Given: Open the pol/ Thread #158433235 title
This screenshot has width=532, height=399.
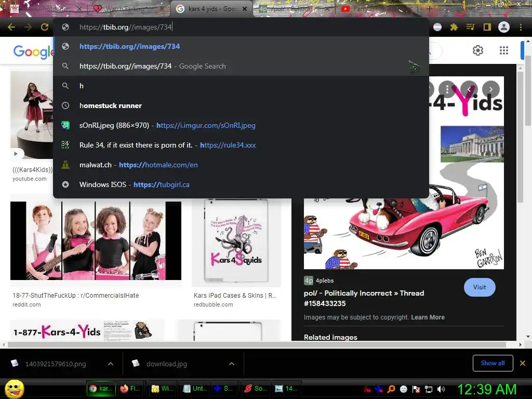Looking at the screenshot, I should point(364,298).
